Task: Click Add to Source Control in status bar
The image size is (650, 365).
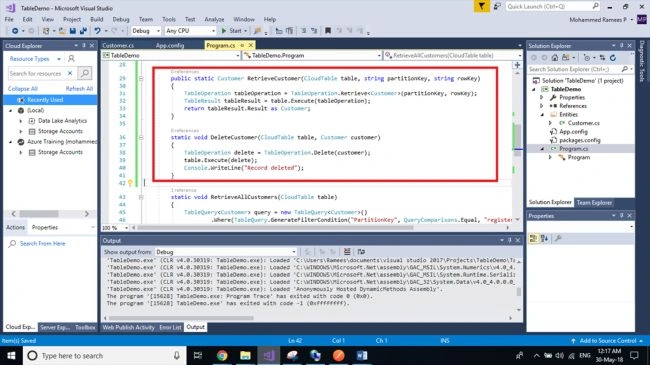Action: (608, 341)
